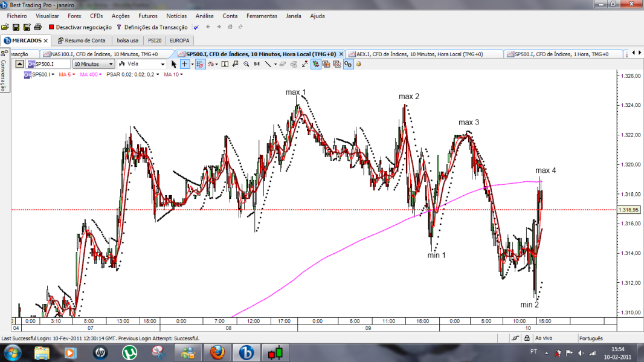Click the SP500.I symbol input field
Viewport: 644px width, 362px height.
48,64
